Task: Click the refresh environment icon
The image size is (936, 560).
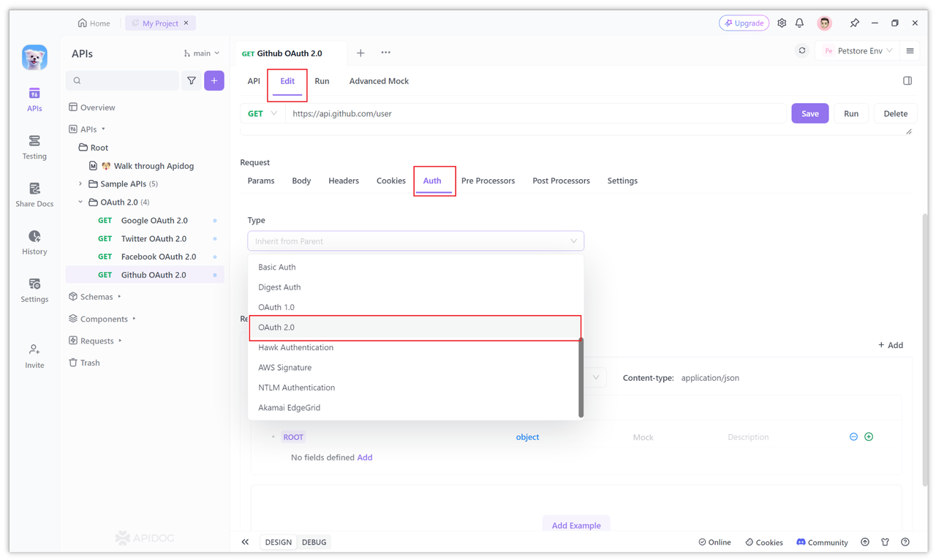Action: (x=802, y=51)
